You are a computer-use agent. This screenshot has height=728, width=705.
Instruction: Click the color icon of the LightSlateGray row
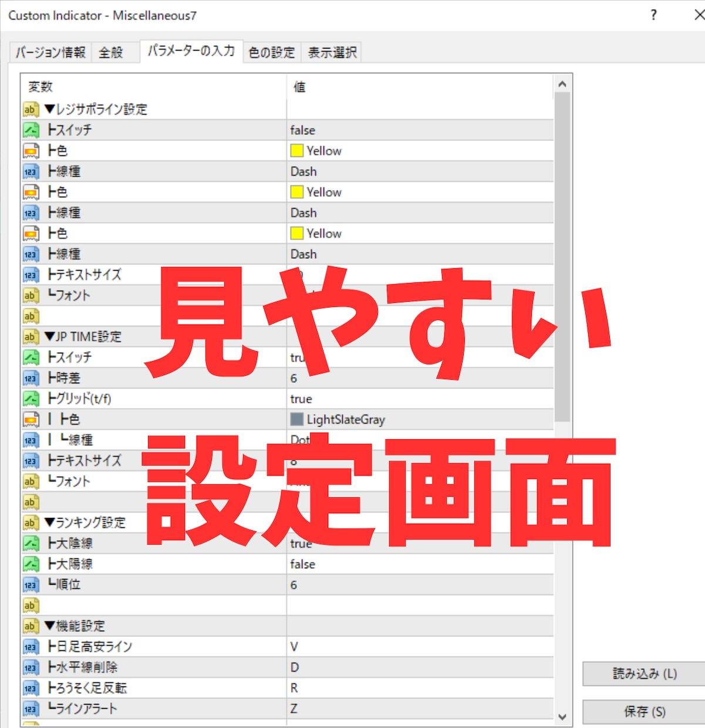point(31,419)
